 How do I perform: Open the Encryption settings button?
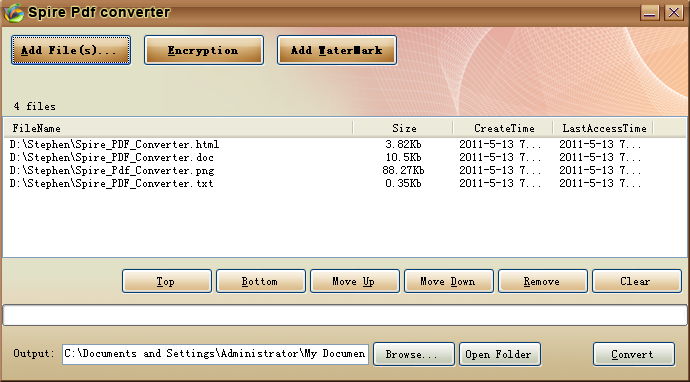204,50
